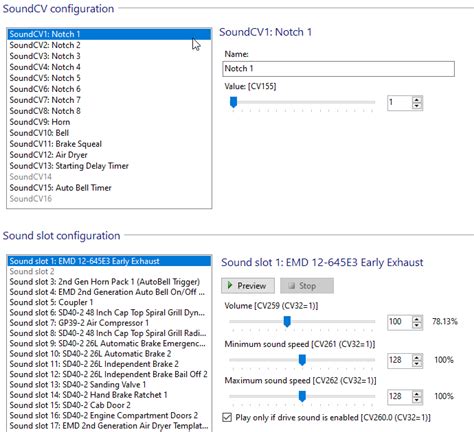The width and height of the screenshot is (474, 432).
Task: Select 'SoundCV8: Notch 8' in the list
Action: tap(109, 111)
